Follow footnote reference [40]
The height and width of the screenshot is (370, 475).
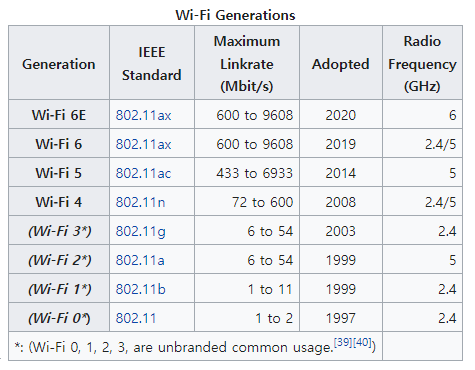click(x=362, y=342)
